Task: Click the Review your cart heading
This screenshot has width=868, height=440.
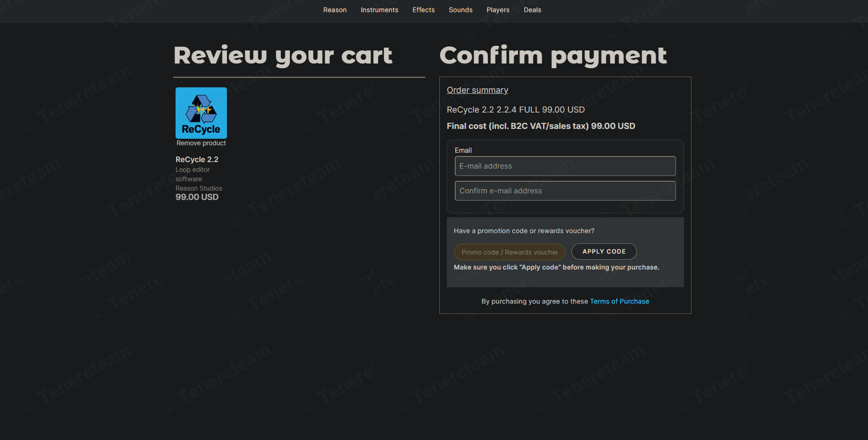Action: 282,56
